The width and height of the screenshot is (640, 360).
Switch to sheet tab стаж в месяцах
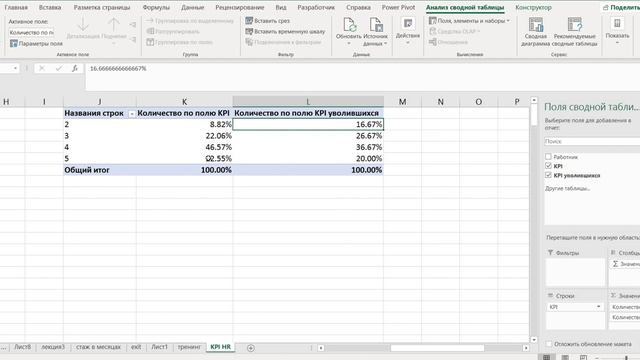point(98,347)
